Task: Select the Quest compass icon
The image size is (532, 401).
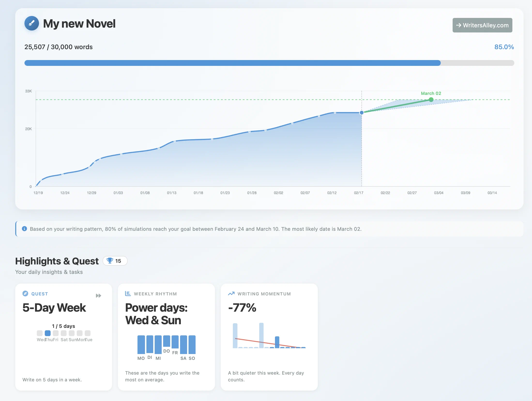Action: (x=26, y=294)
